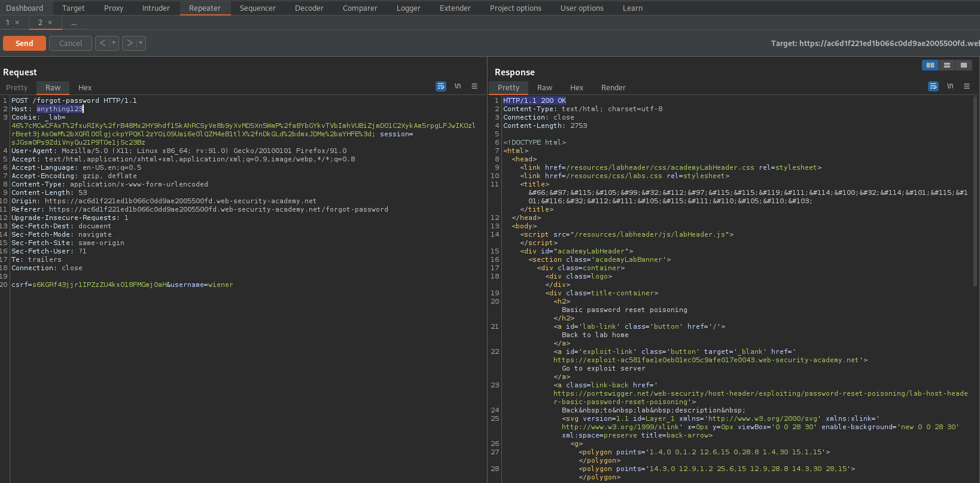This screenshot has width=980, height=483.
Task: Open the Comparer tab
Action: point(360,8)
